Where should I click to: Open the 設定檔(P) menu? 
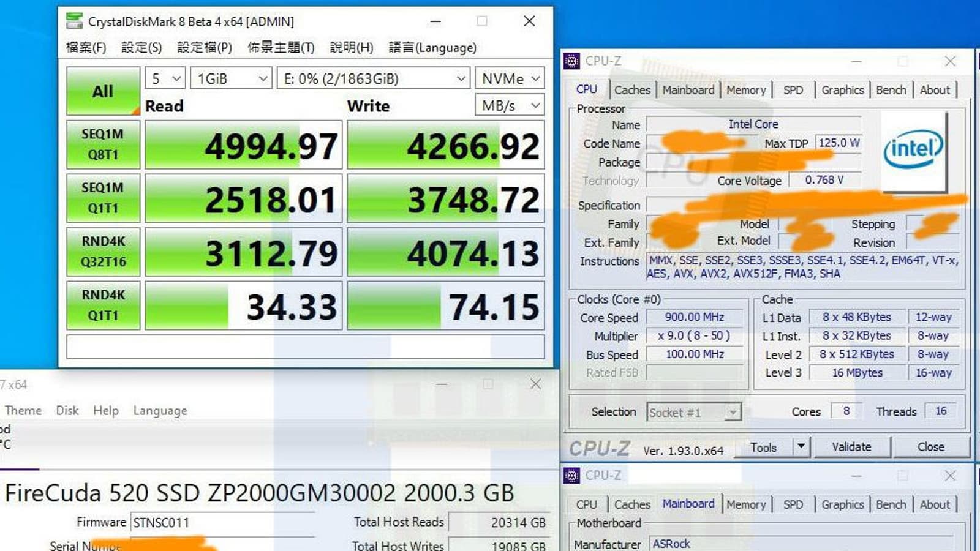click(205, 48)
